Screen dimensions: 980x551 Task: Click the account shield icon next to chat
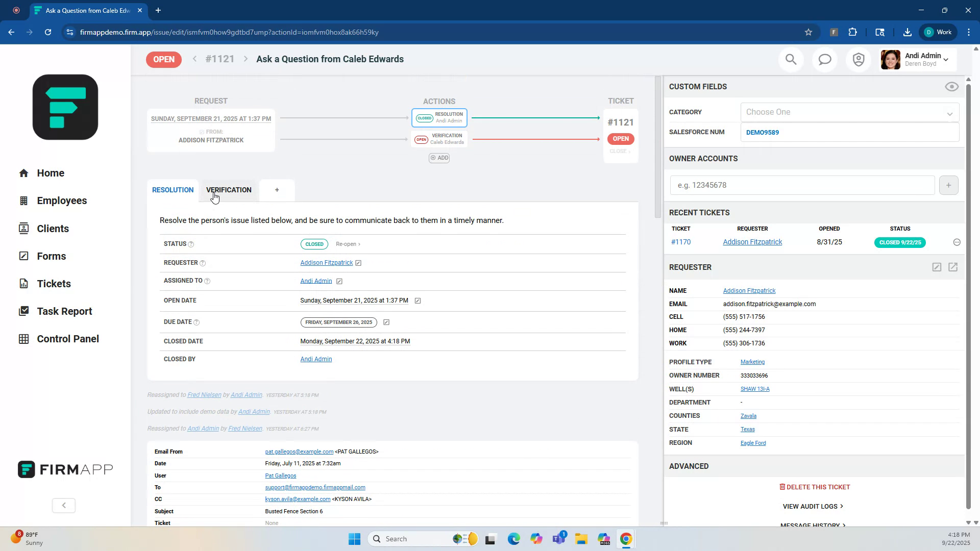(858, 59)
